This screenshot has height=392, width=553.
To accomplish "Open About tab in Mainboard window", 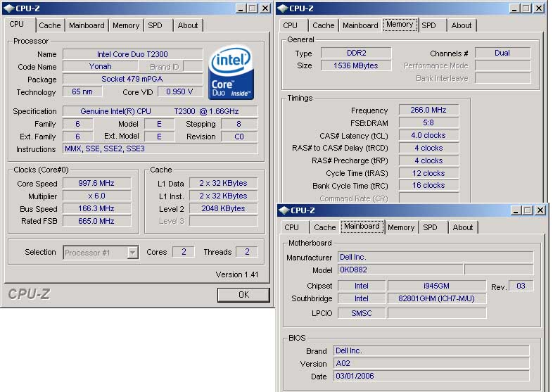I will tap(463, 227).
